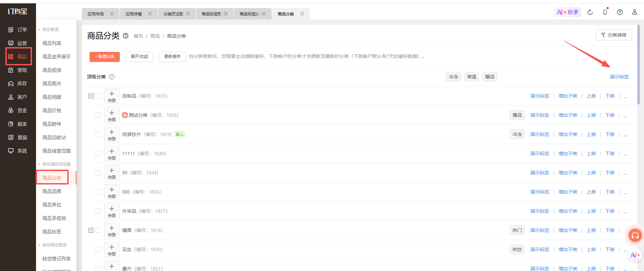Open the 资金 sidebar section
Viewport: 644px width, 271px height.
click(x=18, y=110)
